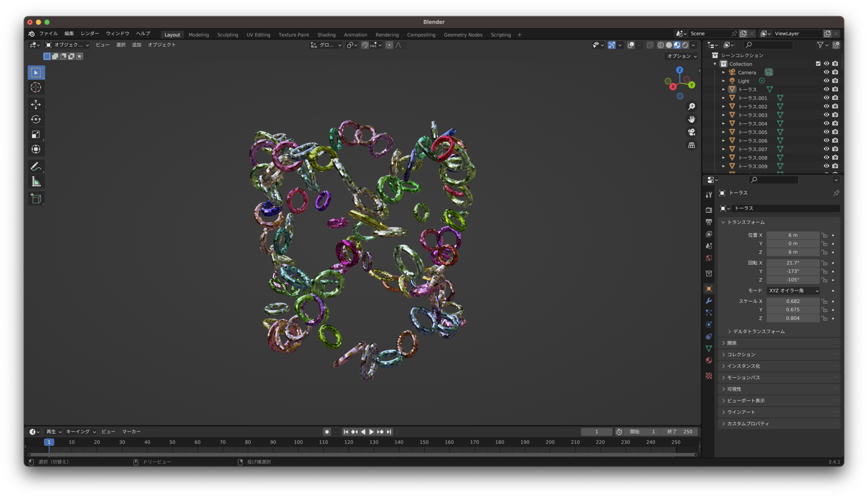This screenshot has width=868, height=498.
Task: Collapse the トランスフォーム panel
Action: (746, 222)
